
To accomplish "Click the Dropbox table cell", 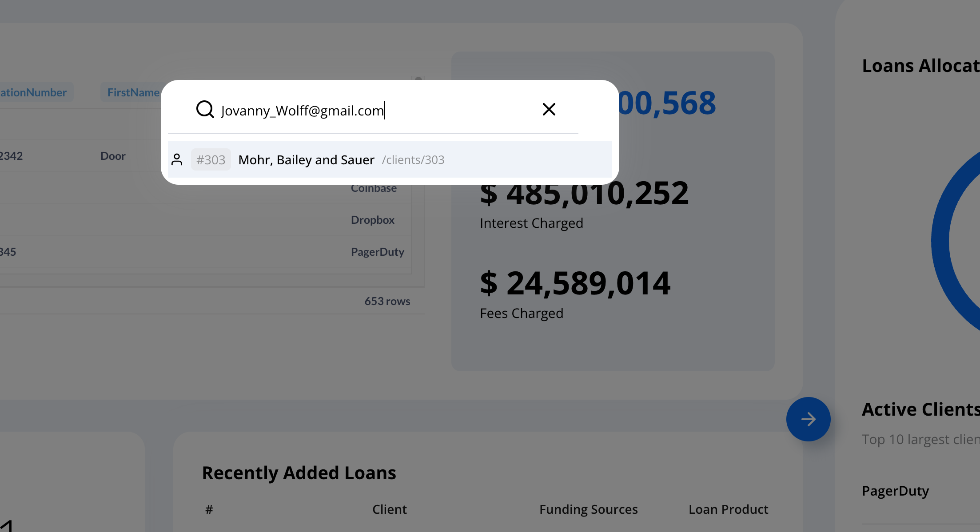I will [x=373, y=220].
